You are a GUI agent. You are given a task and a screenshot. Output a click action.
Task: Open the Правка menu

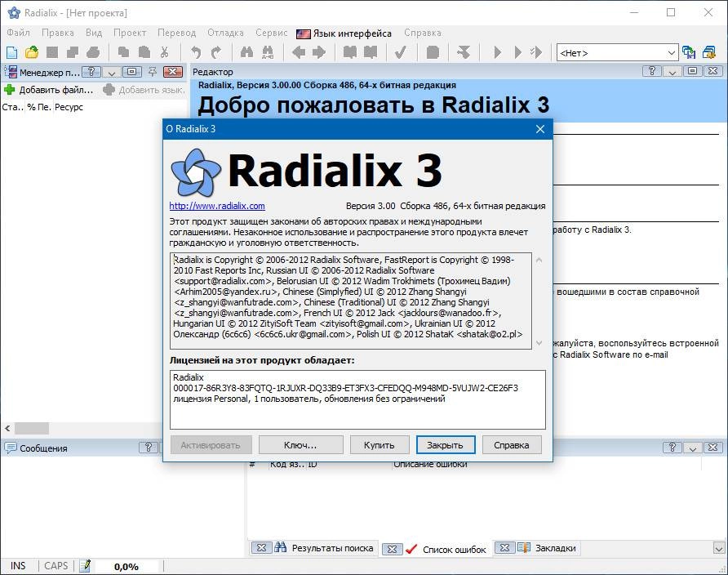[58, 33]
